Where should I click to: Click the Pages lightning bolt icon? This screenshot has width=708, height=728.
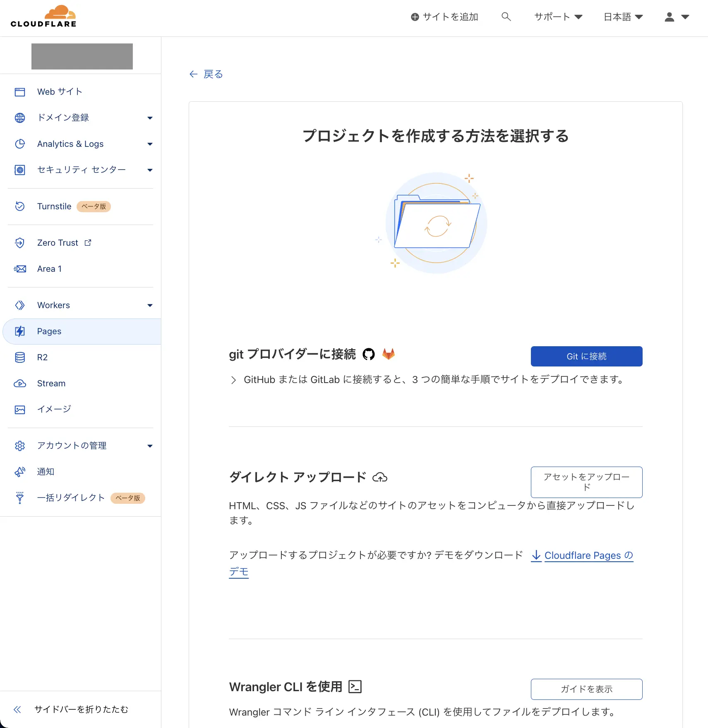coord(20,331)
